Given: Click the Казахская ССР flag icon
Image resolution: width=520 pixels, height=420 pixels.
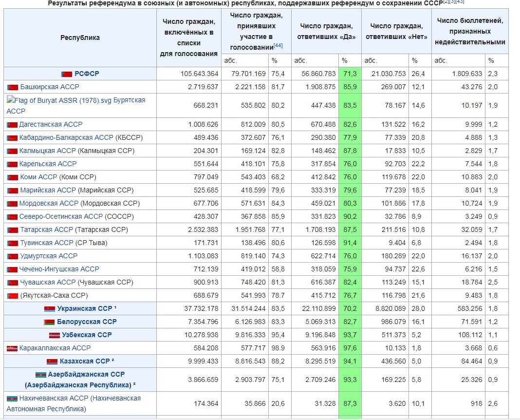Looking at the screenshot, I should (52, 362).
